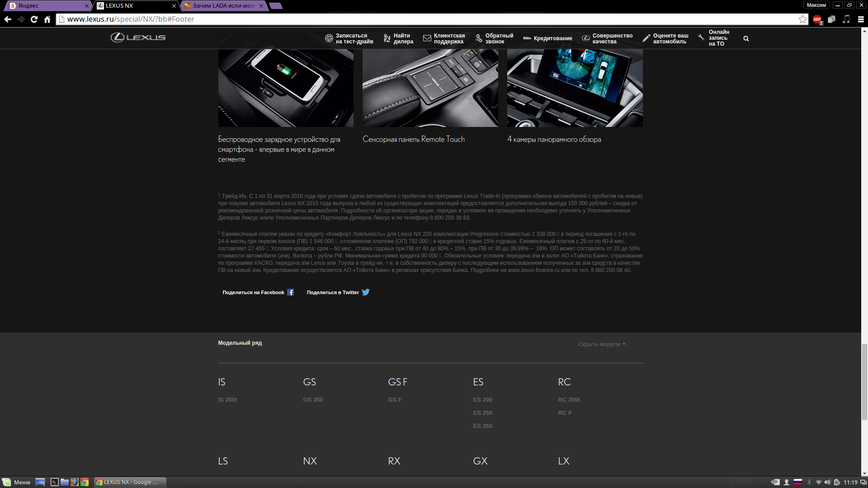Close the Зачем LADA tab
This screenshot has height=488, width=868.
[x=261, y=6]
